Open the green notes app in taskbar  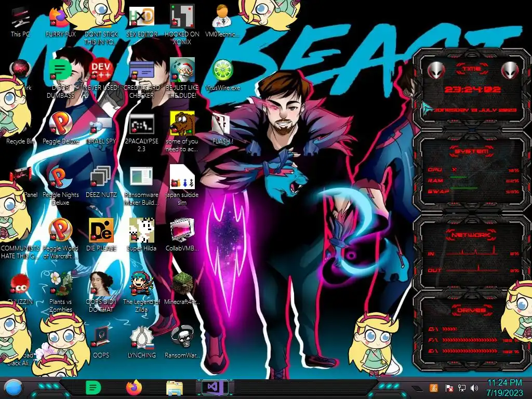pos(93,388)
